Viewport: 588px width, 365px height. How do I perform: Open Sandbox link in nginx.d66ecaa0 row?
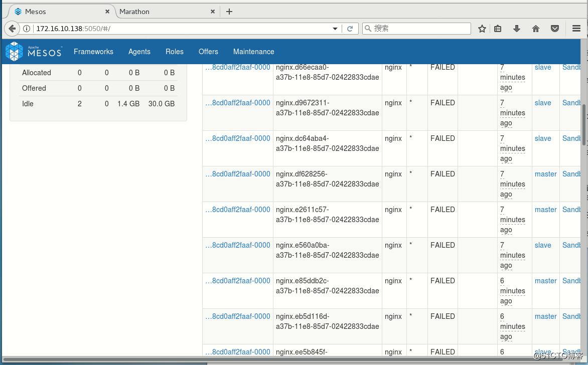pos(571,68)
